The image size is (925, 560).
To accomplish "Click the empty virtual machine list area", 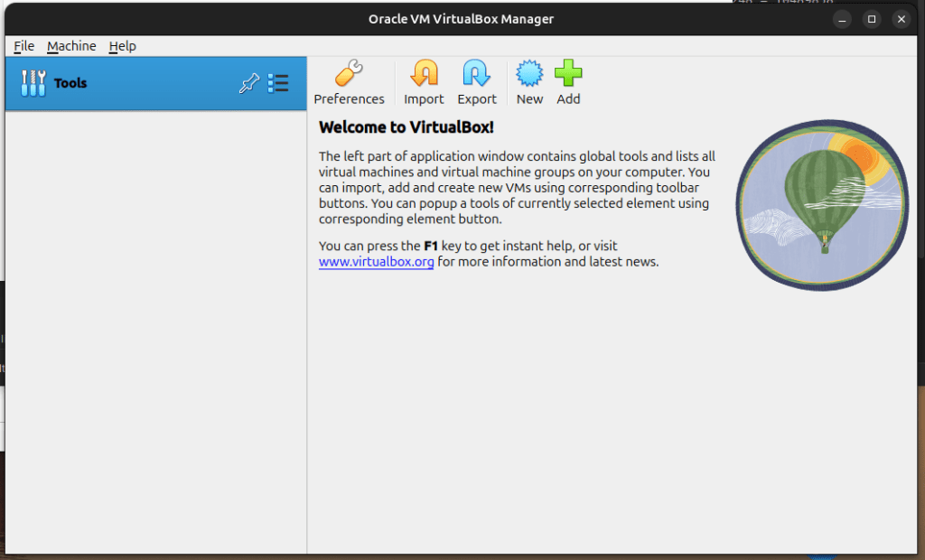I will click(x=155, y=325).
